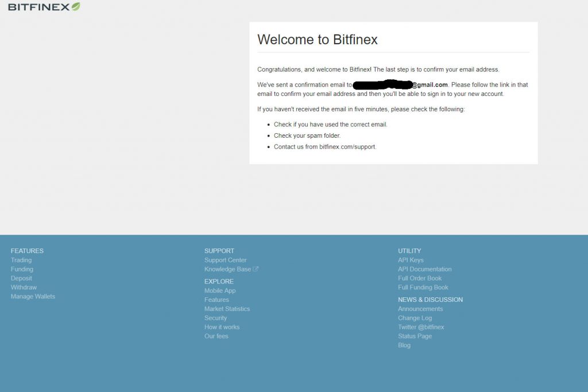The height and width of the screenshot is (392, 588).
Task: Visit the Support Center link
Action: point(225,260)
